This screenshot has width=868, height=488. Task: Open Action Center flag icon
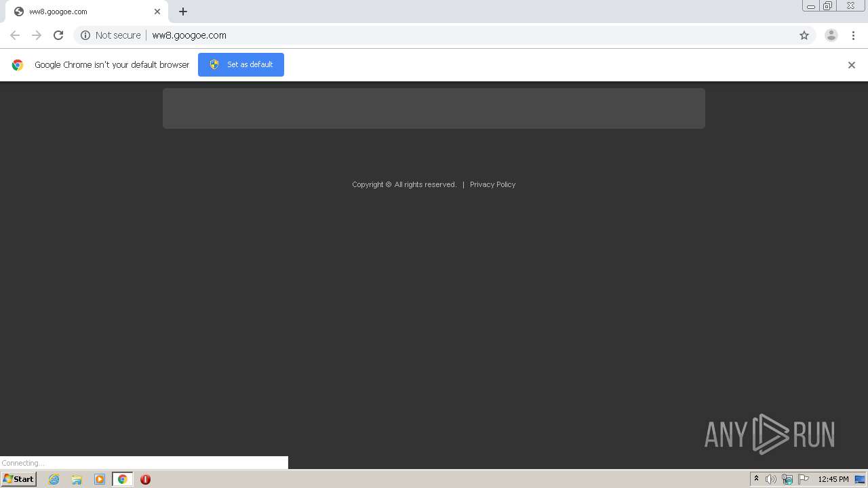coord(804,479)
